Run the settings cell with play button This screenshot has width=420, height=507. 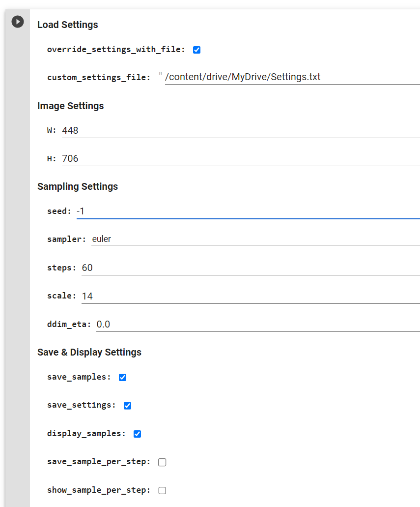point(18,22)
